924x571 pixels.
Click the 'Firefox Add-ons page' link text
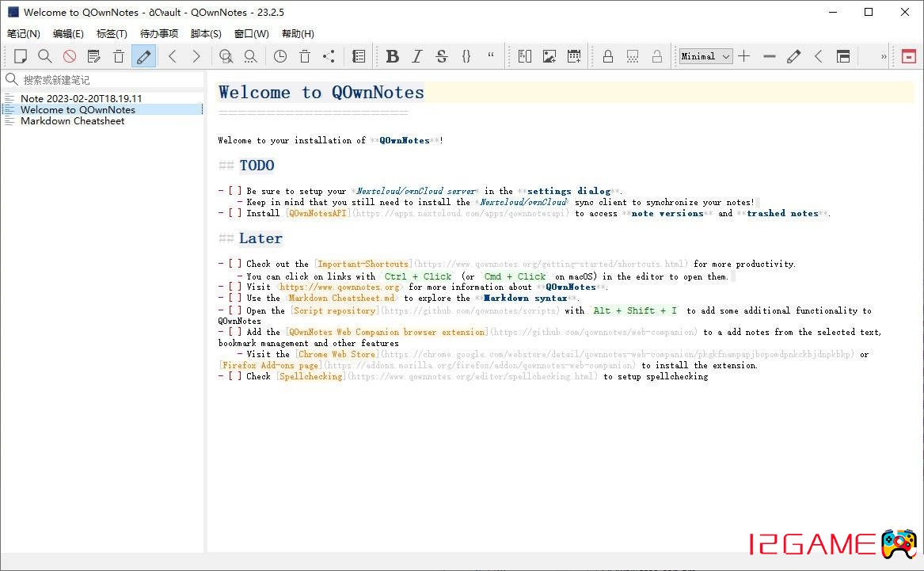(271, 365)
